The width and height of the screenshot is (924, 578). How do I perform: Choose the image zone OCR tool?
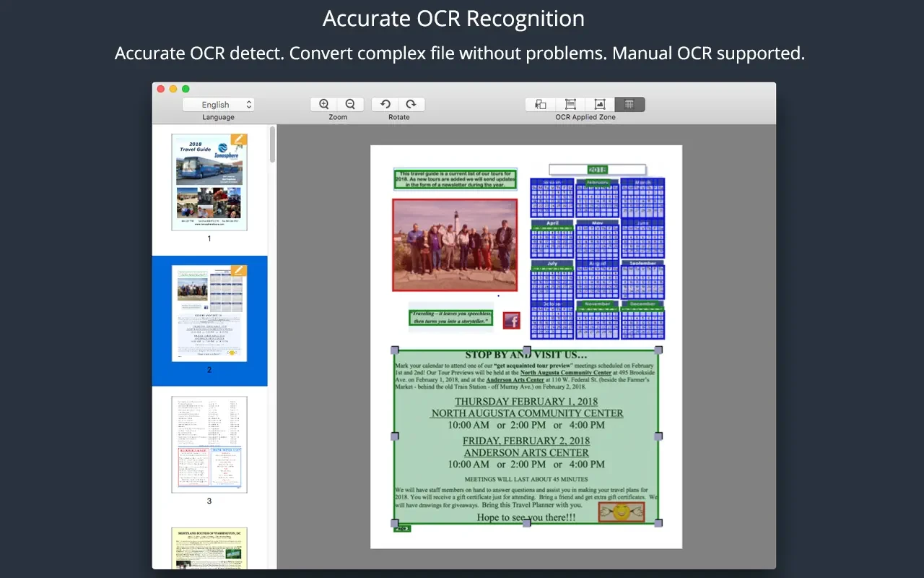click(599, 104)
